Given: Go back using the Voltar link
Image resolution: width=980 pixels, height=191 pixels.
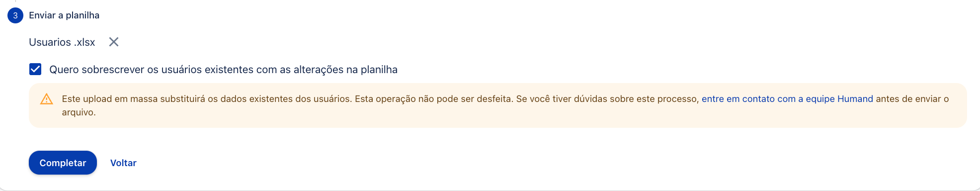Looking at the screenshot, I should point(123,163).
